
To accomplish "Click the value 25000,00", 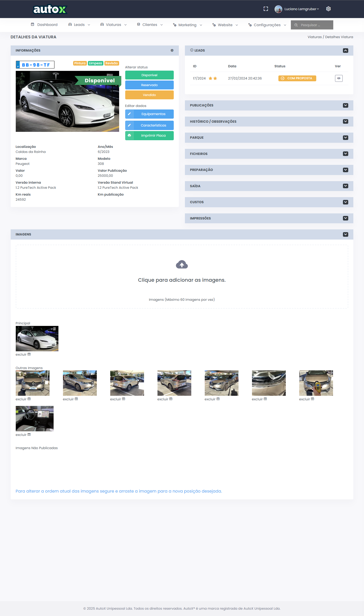I will pos(105,176).
